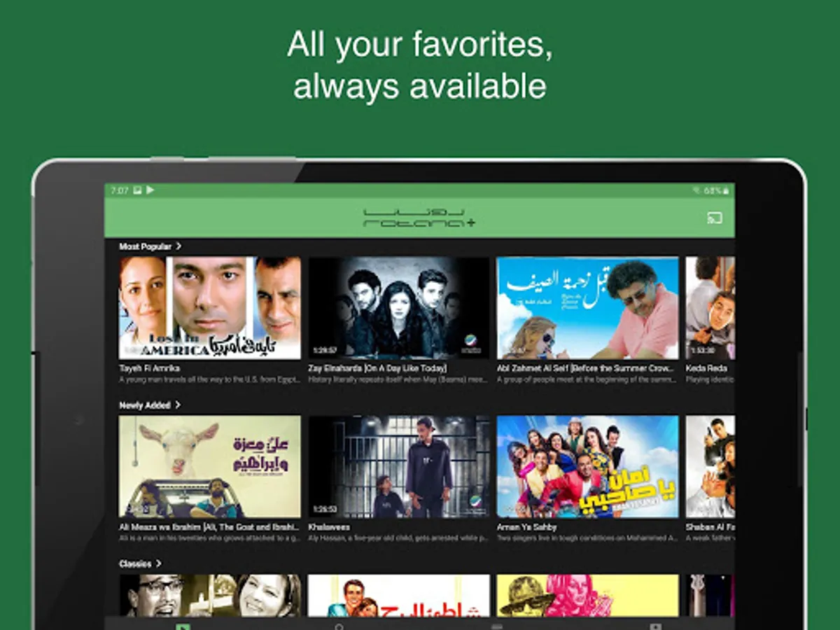The height and width of the screenshot is (630, 840).
Task: Open the Keda Reda movie thumbnail
Action: (x=710, y=308)
